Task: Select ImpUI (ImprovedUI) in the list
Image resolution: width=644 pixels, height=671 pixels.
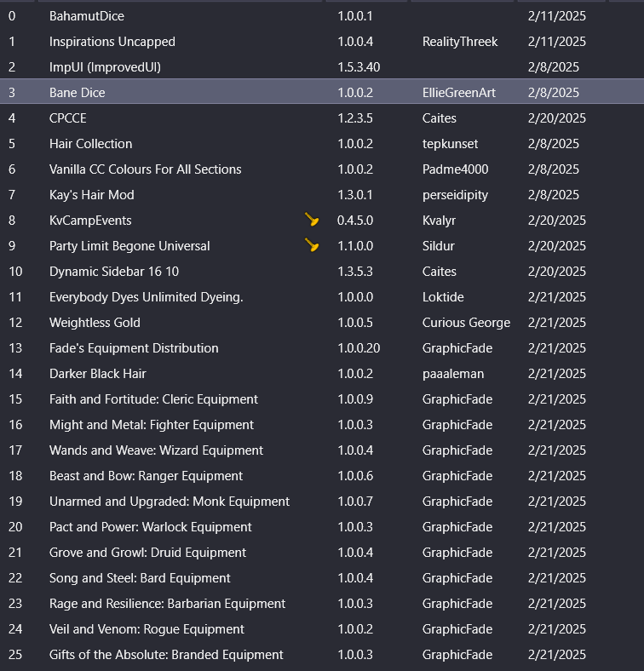Action: pos(105,67)
